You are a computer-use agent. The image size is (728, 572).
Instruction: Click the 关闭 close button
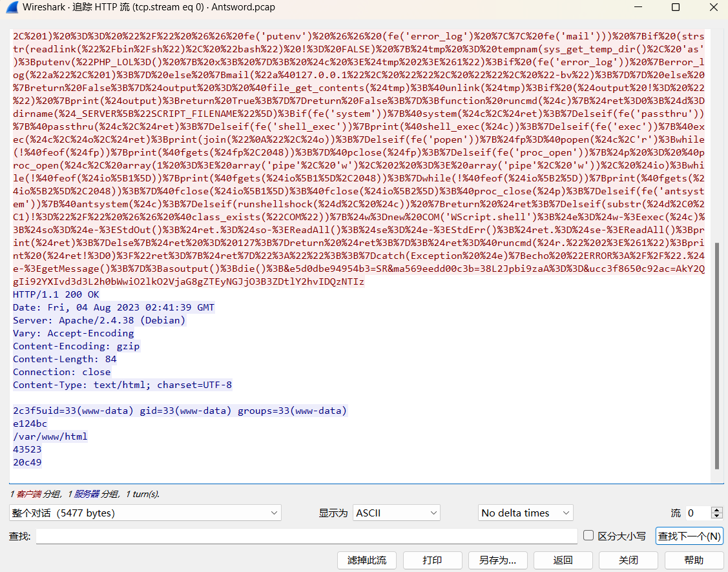(x=629, y=560)
